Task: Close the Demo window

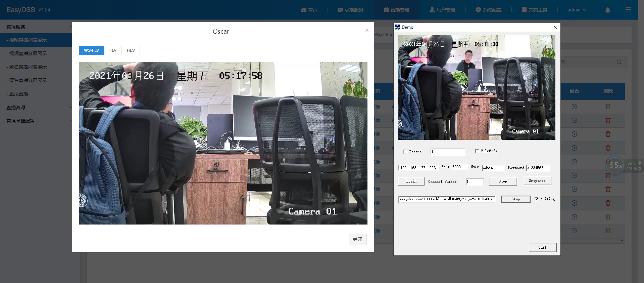Action: [x=555, y=27]
